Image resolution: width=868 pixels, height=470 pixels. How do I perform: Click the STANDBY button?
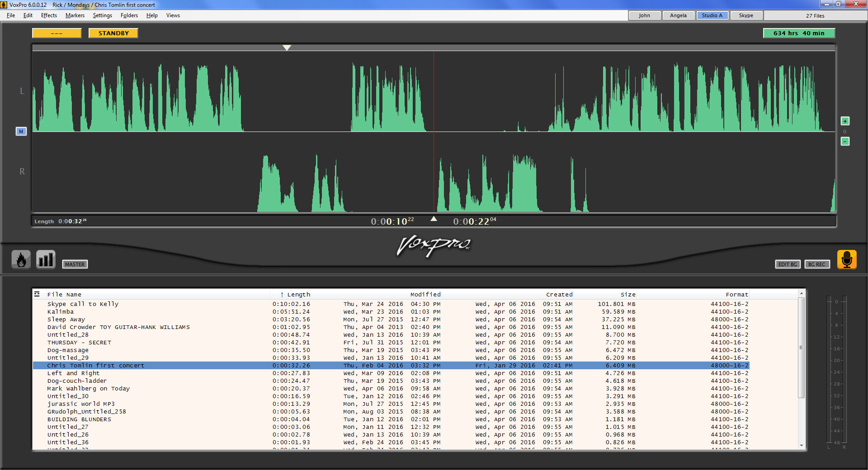[x=113, y=33]
